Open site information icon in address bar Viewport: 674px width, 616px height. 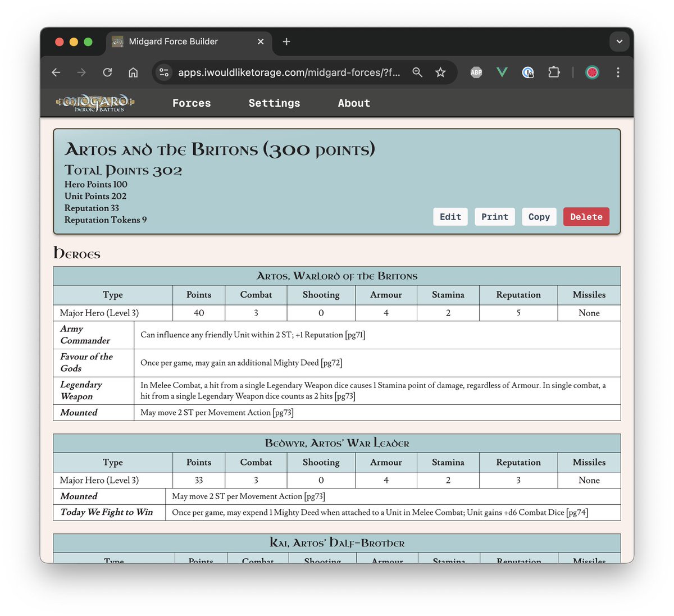[164, 72]
